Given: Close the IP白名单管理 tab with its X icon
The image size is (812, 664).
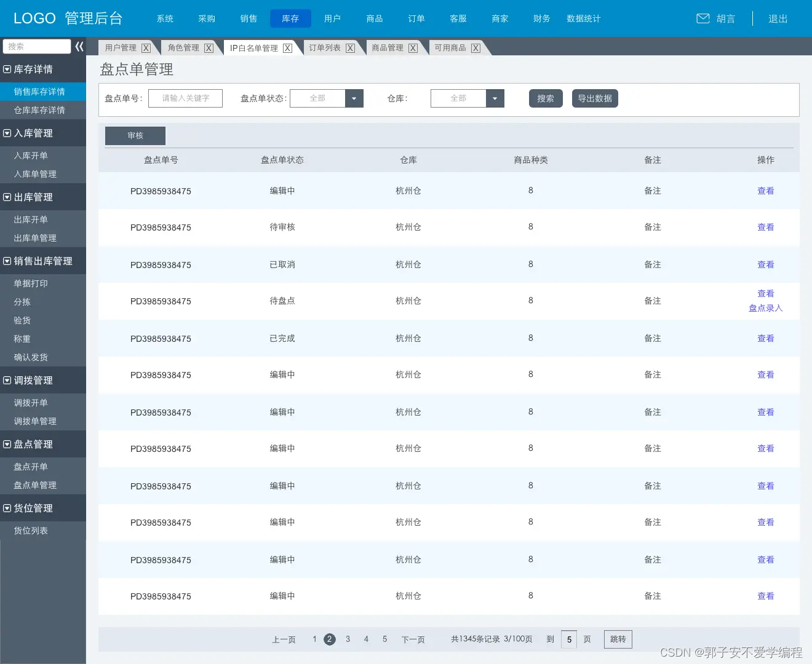Looking at the screenshot, I should coord(287,48).
